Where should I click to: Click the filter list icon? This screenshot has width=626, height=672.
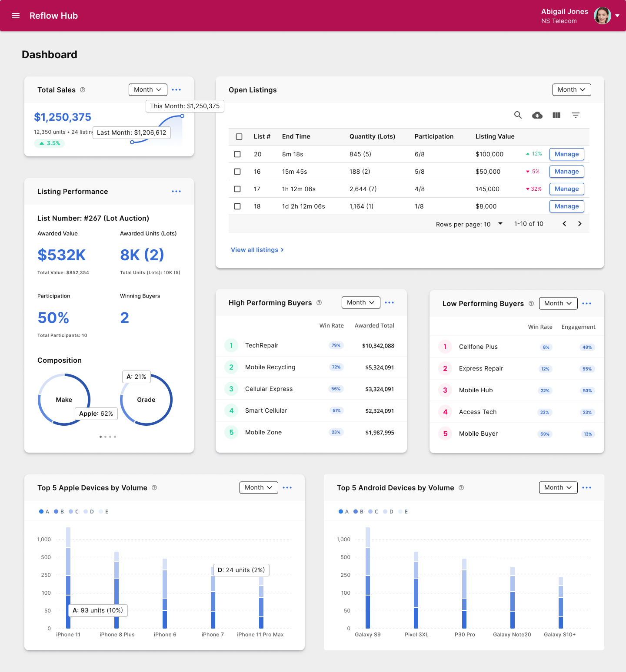pyautogui.click(x=576, y=115)
